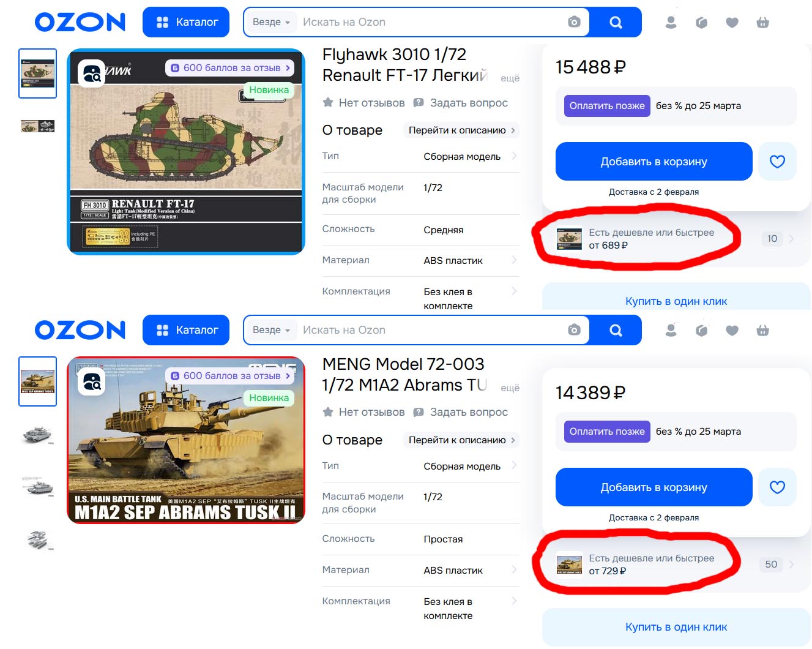Open Везде dropdown in bottom search bar

pyautogui.click(x=271, y=330)
